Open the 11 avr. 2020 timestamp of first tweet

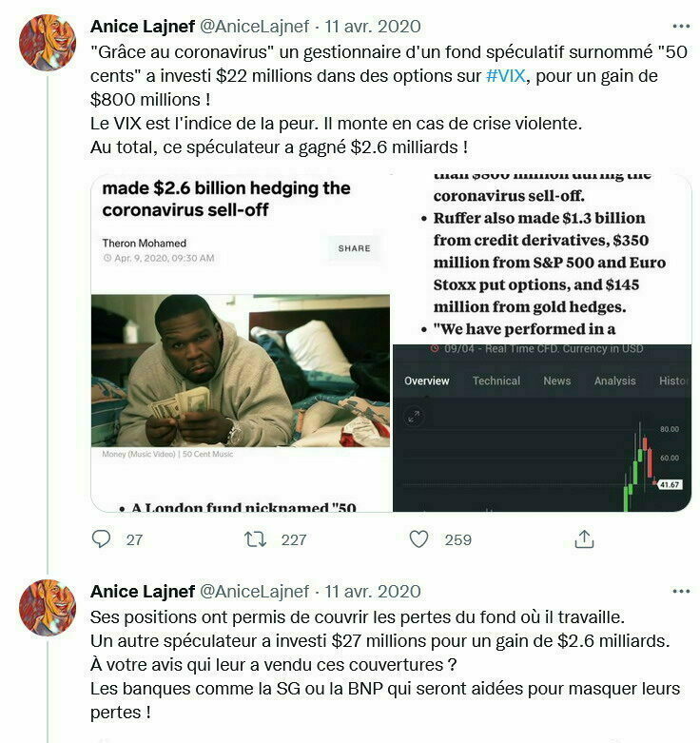373,27
